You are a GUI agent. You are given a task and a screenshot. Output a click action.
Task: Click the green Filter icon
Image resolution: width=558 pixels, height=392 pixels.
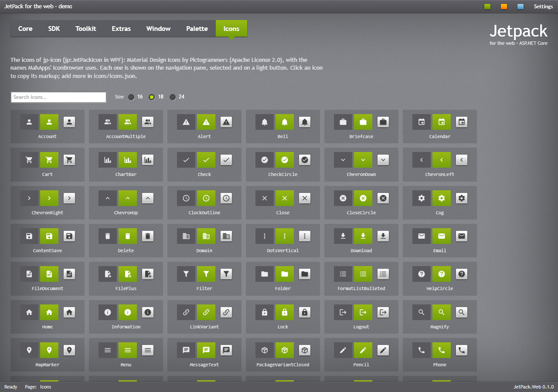click(206, 274)
